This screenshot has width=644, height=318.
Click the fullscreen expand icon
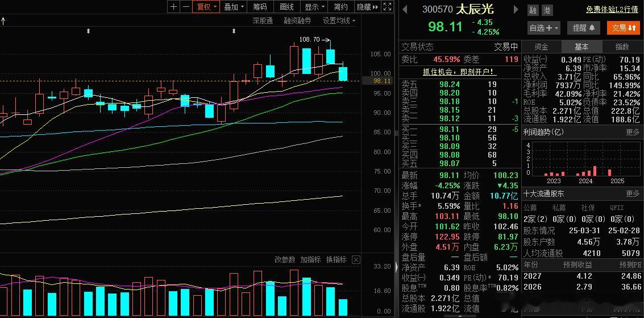387,7
